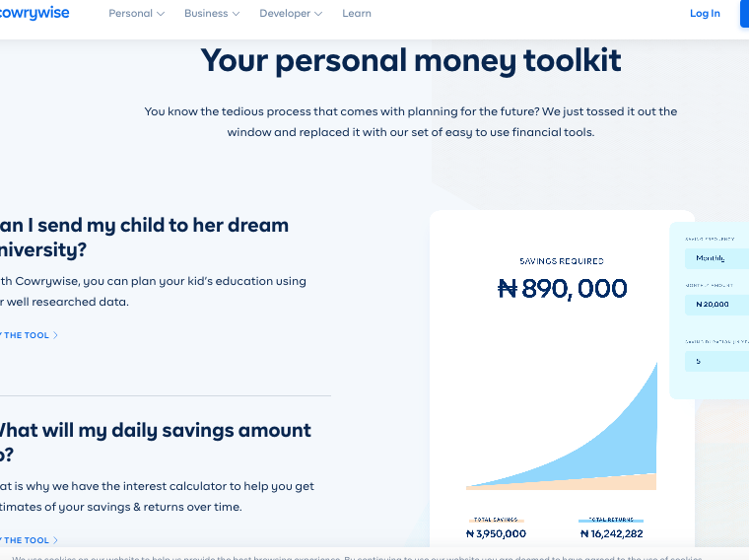Open the Developer dropdown menu
The height and width of the screenshot is (560, 749).
tap(291, 14)
